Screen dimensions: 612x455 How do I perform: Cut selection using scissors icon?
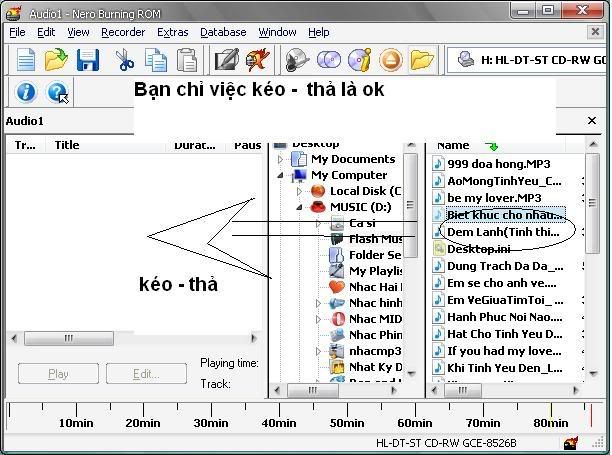tap(125, 60)
